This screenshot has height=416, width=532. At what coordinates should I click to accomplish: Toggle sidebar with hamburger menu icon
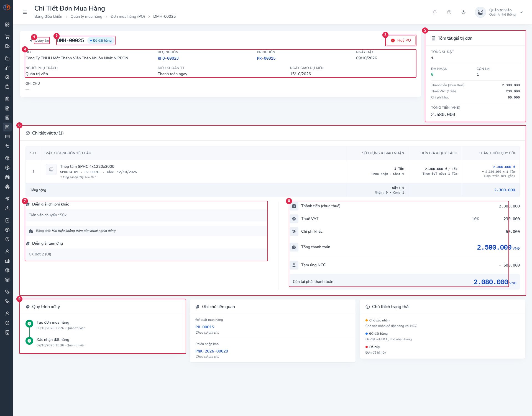(25, 12)
